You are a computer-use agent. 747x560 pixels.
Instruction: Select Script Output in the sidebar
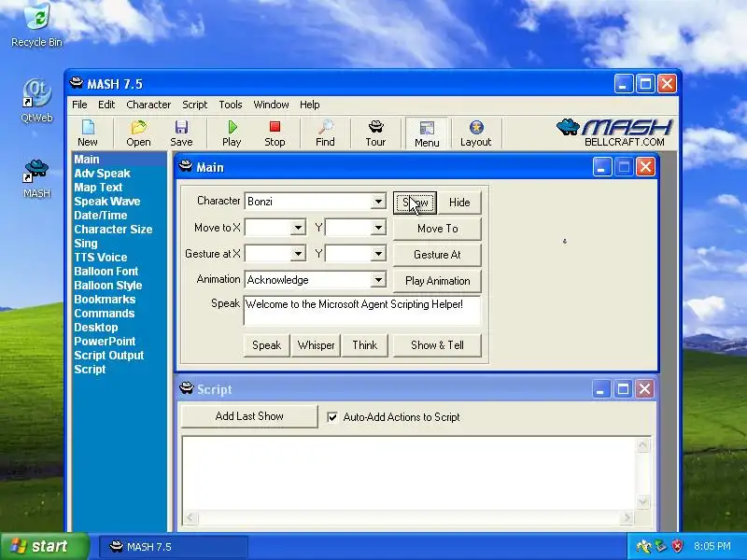[109, 356]
